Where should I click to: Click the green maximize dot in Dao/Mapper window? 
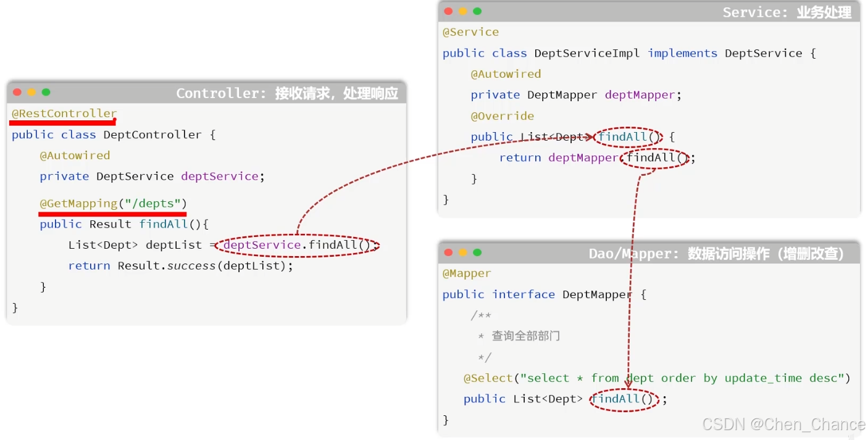coord(477,252)
